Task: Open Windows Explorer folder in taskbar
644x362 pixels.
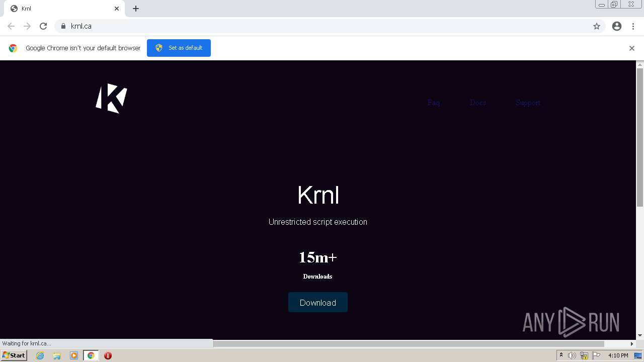Action: [x=57, y=355]
